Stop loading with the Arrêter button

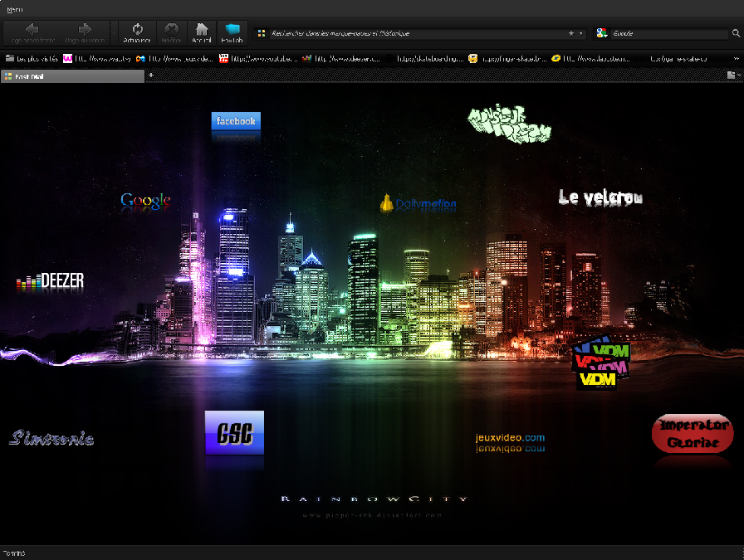(x=171, y=32)
